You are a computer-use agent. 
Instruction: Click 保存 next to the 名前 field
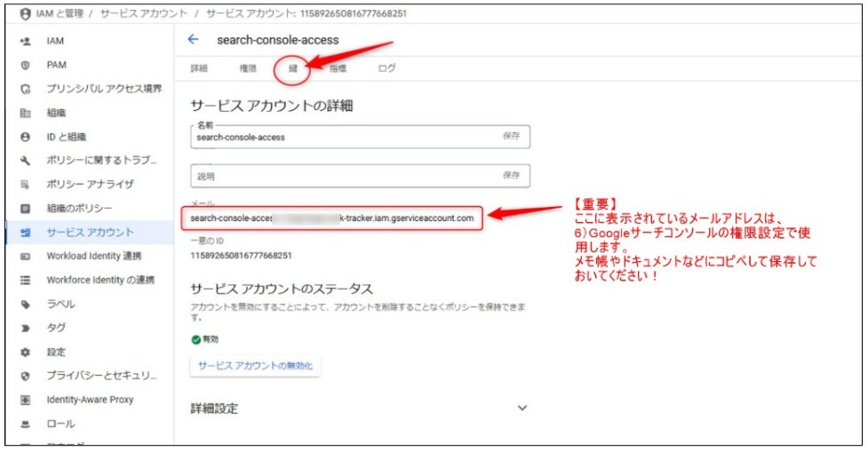coord(511,136)
